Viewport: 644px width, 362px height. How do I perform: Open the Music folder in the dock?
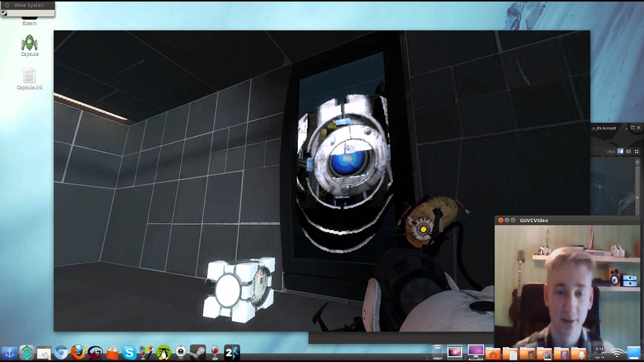point(527,353)
